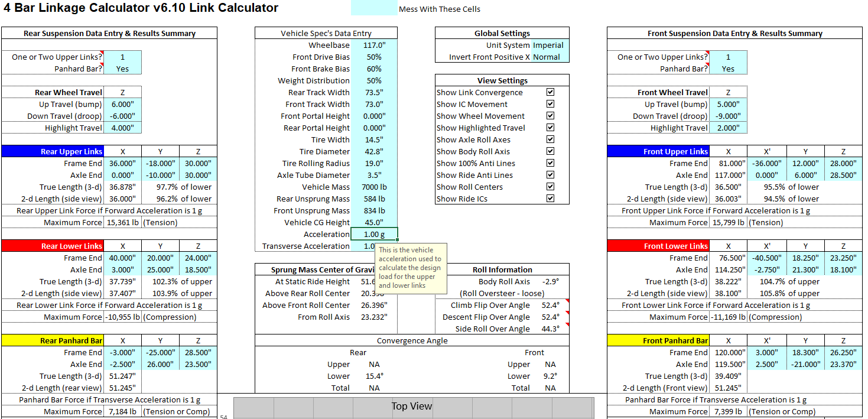Click the Vehicle CG Height value cell
868x419 pixels.
[374, 222]
